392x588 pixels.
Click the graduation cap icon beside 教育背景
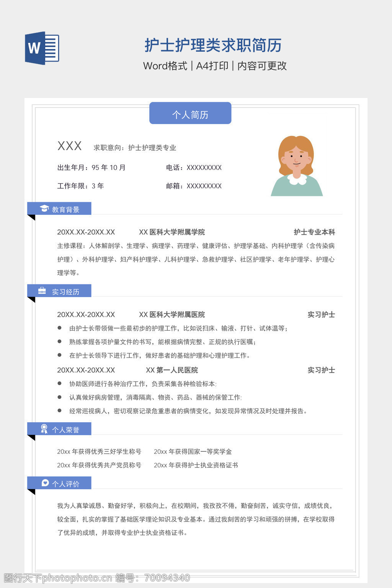(44, 209)
